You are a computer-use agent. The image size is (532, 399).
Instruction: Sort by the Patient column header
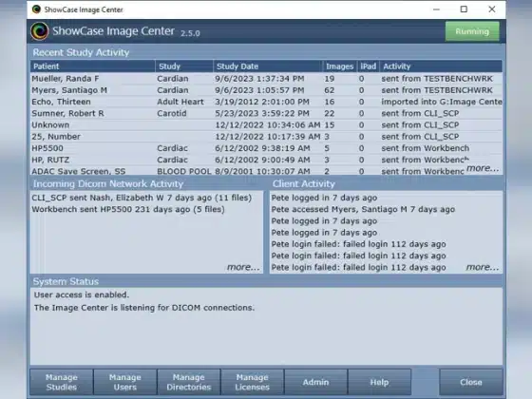[93, 66]
